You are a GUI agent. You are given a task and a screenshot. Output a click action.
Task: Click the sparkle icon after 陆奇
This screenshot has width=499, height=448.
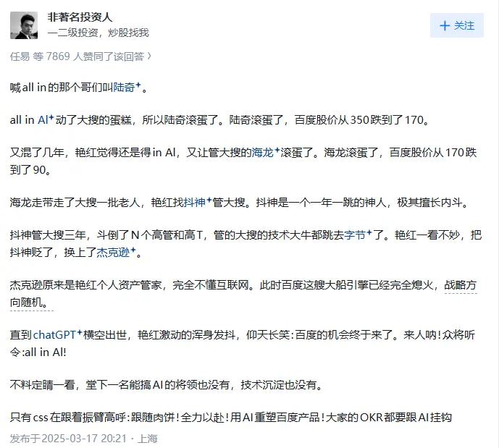(x=138, y=85)
